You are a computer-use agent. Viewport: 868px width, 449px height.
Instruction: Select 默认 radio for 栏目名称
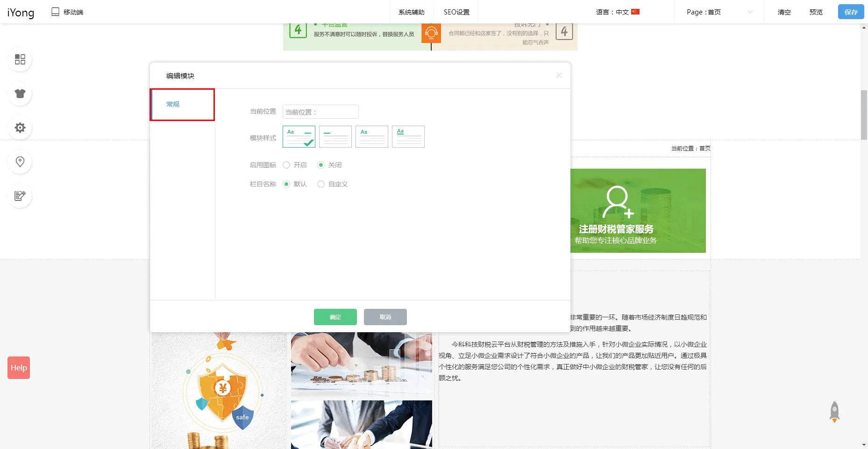pyautogui.click(x=287, y=184)
